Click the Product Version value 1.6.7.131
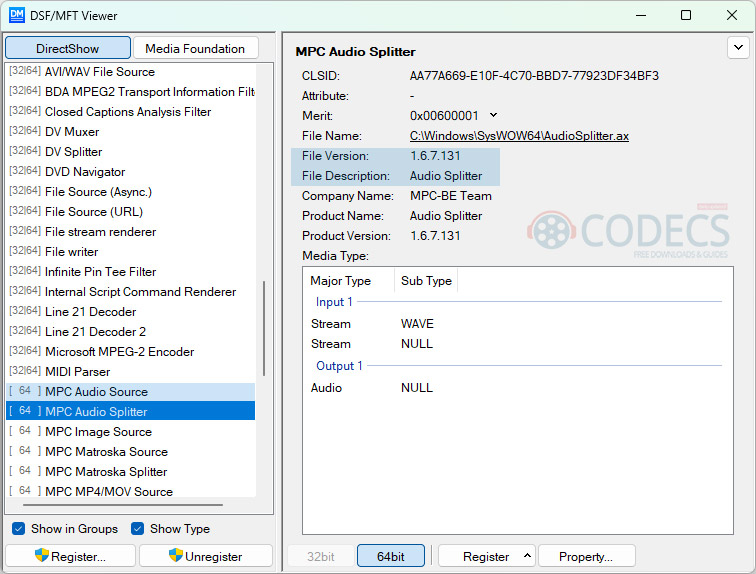Viewport: 756px width, 574px height. [435, 236]
